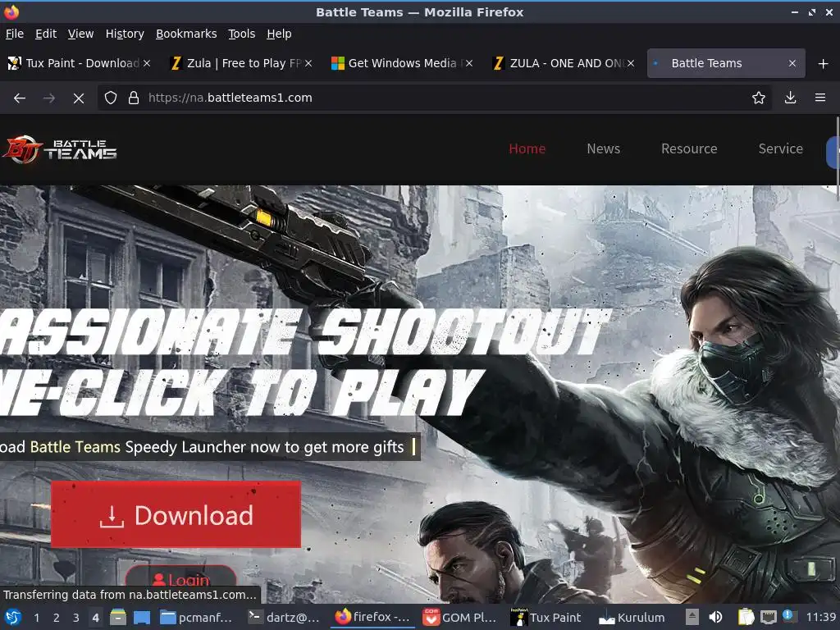840x630 pixels.
Task: Click the Home navigation link
Action: click(x=527, y=149)
